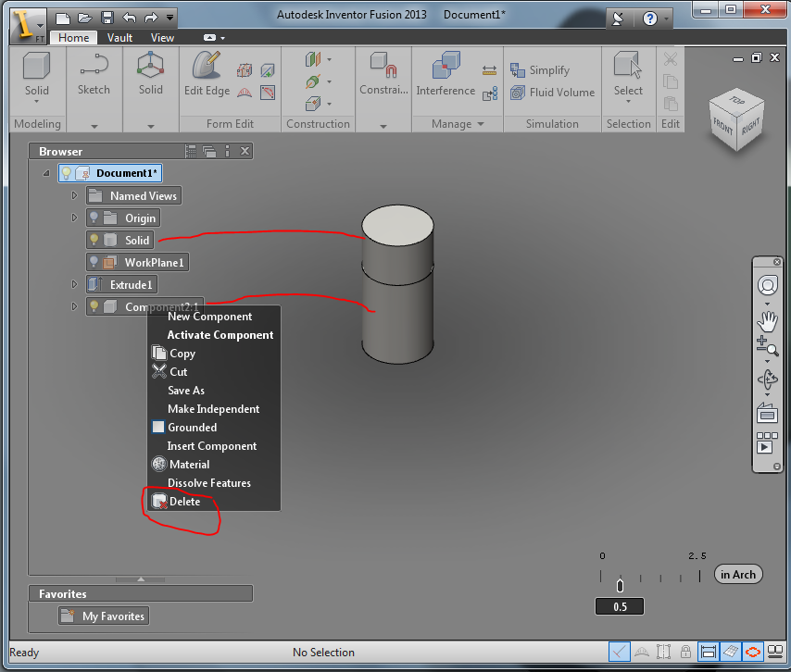Expand the Named Views tree node
The width and height of the screenshot is (791, 672).
(x=74, y=195)
